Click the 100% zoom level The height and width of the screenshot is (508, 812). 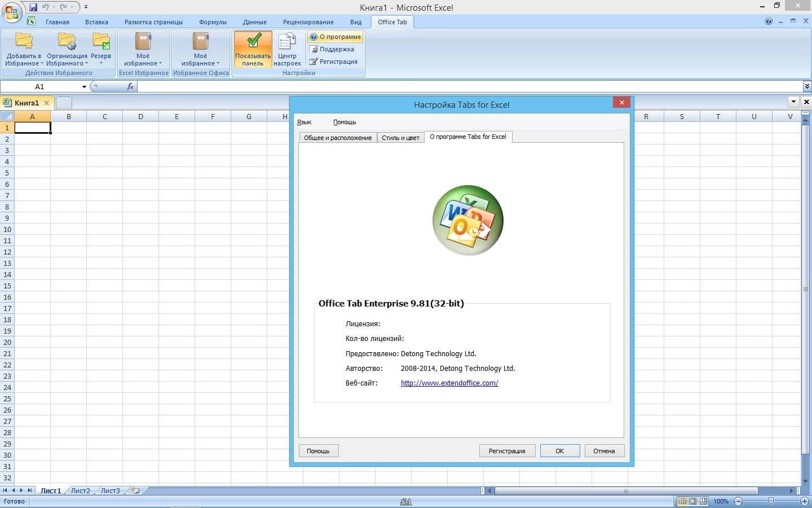(x=721, y=501)
